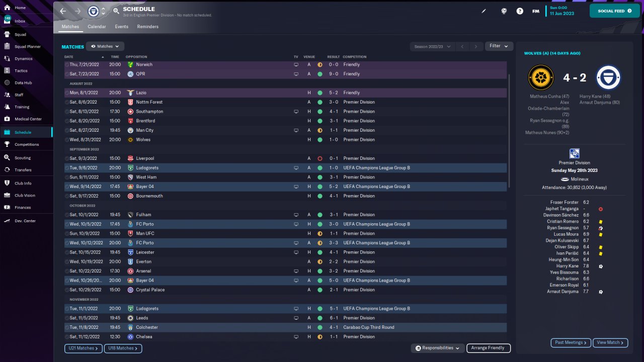This screenshot has height=362, width=644.
Task: Open the Dev. Center
Action: (x=26, y=221)
